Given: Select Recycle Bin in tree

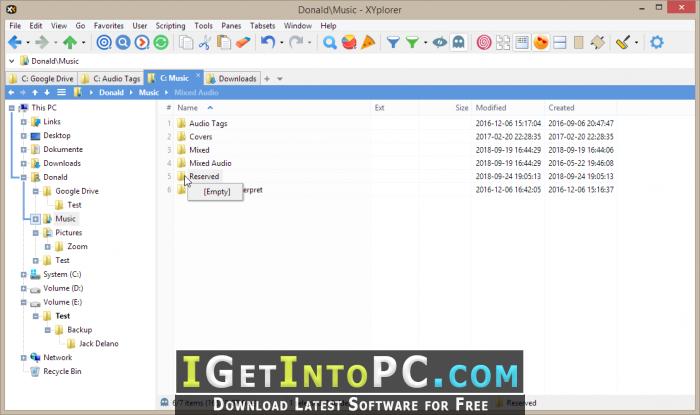Looking at the screenshot, I should coord(62,371).
